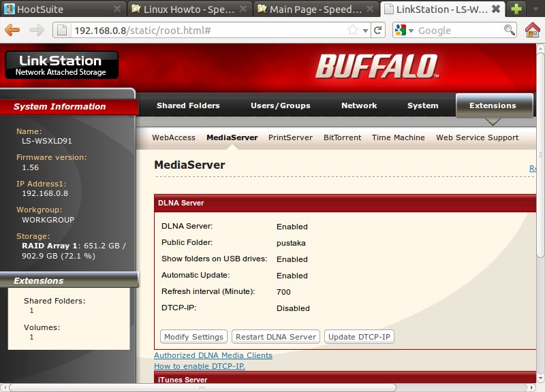This screenshot has width=545, height=392.
Task: Go back with the orange back arrow
Action: click(12, 30)
